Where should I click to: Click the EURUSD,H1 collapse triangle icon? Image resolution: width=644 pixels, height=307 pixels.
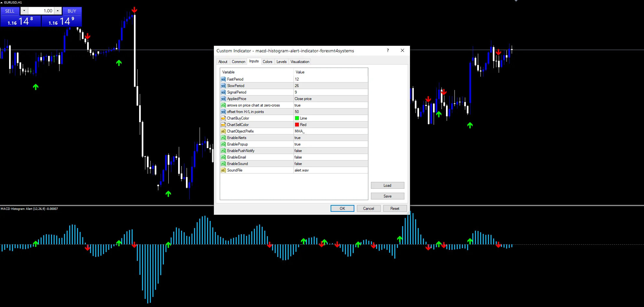(2, 2)
